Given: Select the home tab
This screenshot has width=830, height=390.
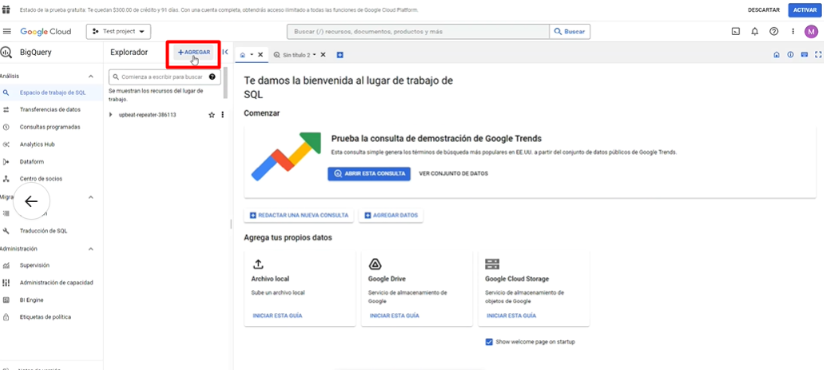Looking at the screenshot, I should [x=242, y=55].
